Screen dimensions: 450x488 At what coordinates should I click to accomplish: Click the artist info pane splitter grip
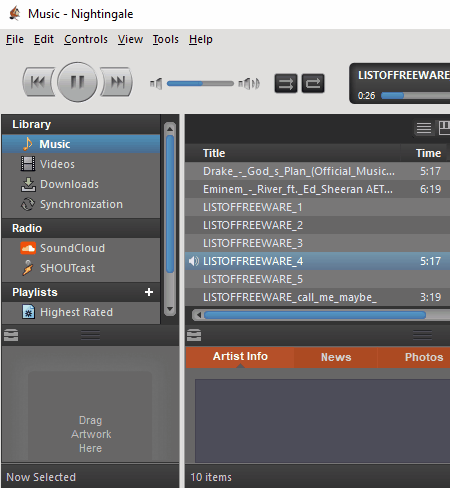coord(422,335)
